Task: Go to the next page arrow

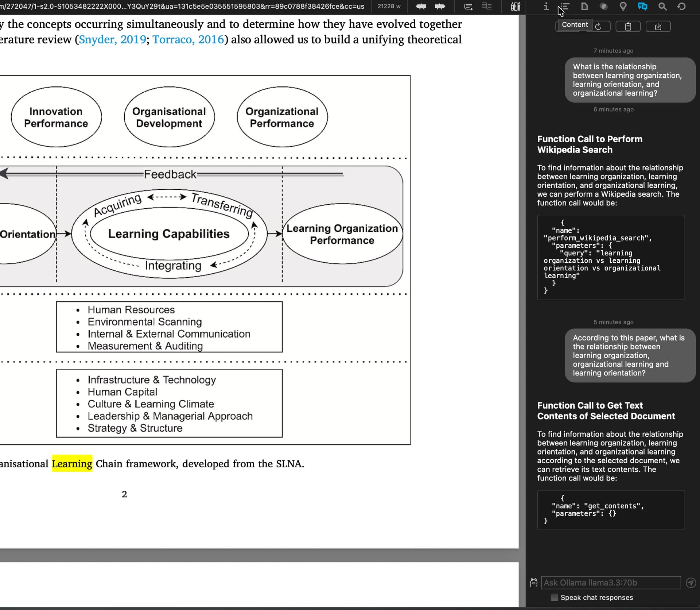Action: point(440,7)
